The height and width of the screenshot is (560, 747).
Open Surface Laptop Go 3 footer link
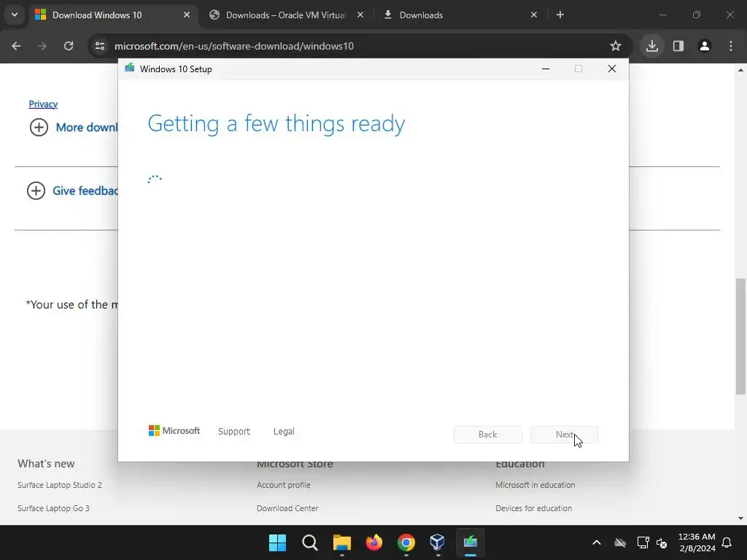tap(53, 508)
